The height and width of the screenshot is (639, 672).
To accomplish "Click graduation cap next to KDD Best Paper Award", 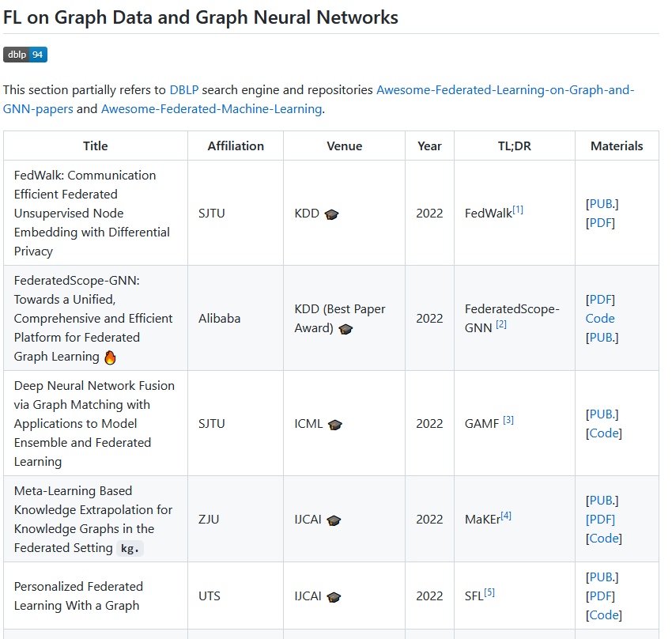I will (x=345, y=329).
